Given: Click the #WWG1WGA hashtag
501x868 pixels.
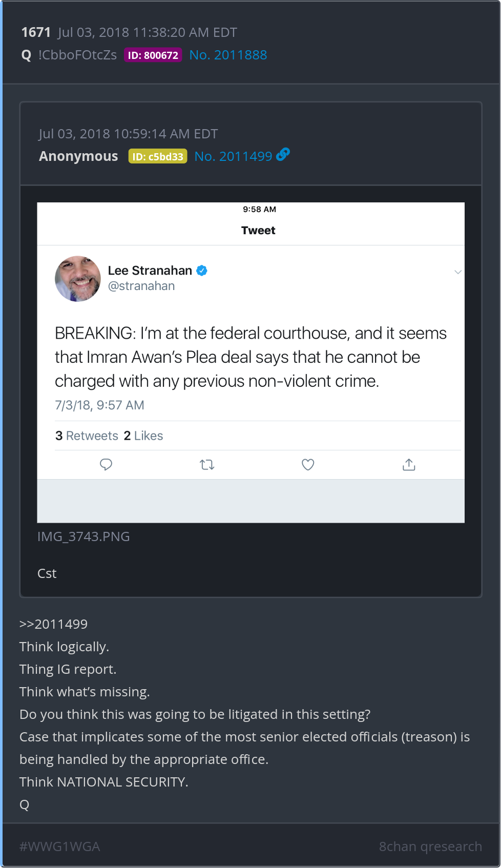Looking at the screenshot, I should tap(59, 846).
